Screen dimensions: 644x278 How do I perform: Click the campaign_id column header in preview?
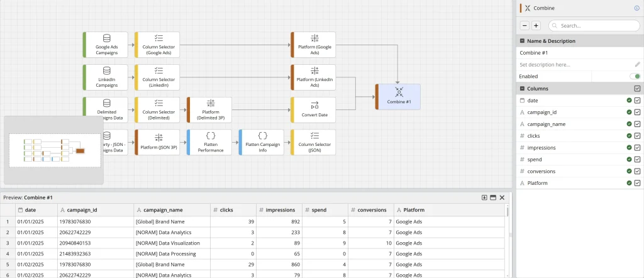96,210
